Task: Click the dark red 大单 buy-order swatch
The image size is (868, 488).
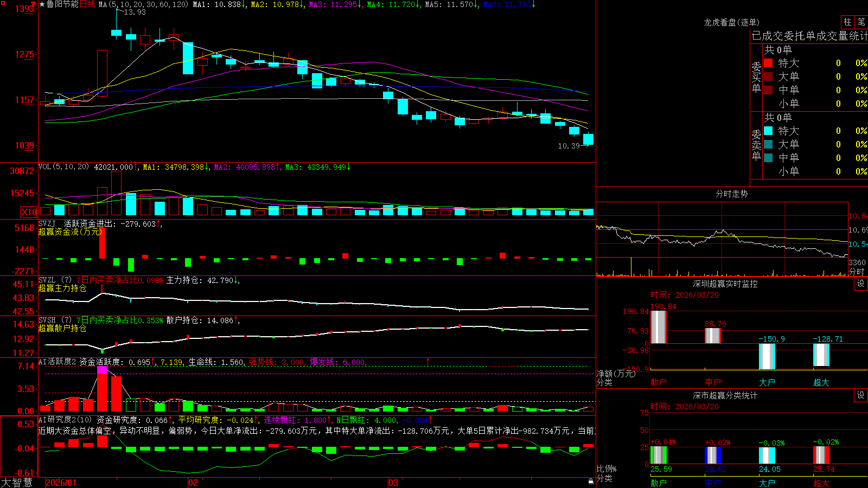Action: [x=768, y=76]
